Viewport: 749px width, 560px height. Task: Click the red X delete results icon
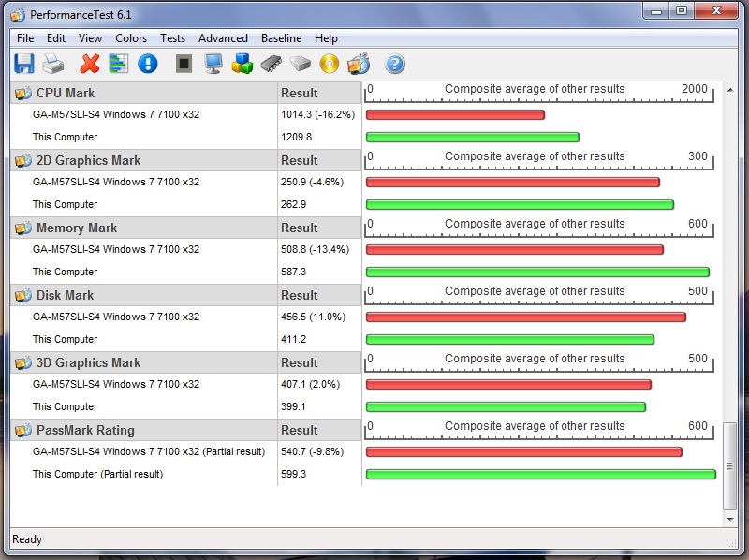pyautogui.click(x=89, y=64)
